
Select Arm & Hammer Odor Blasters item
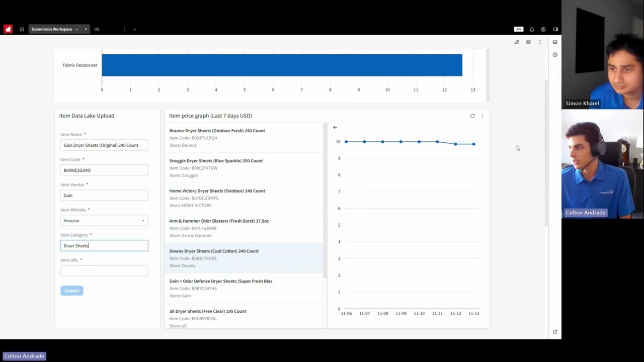tap(244, 228)
